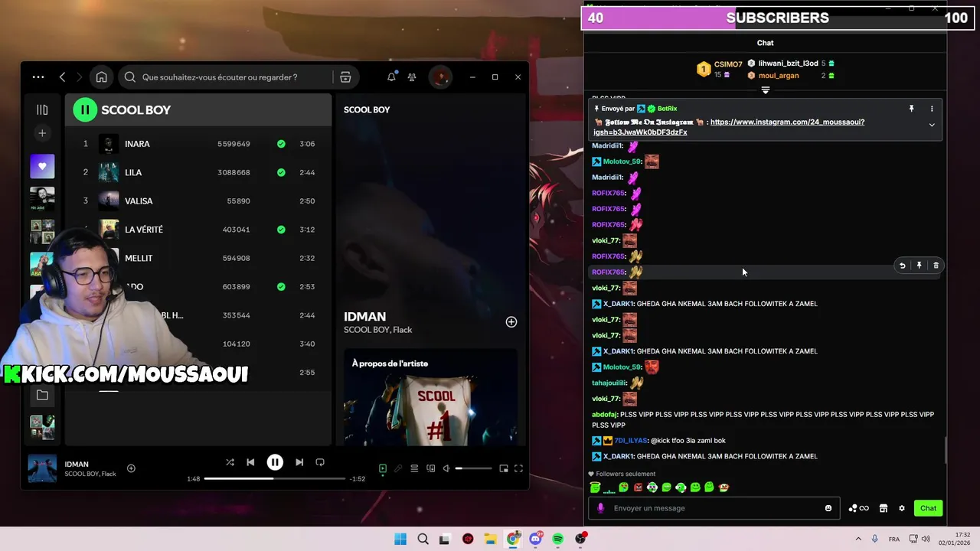
Task: Collapse the pinned message chevron
Action: tap(932, 125)
